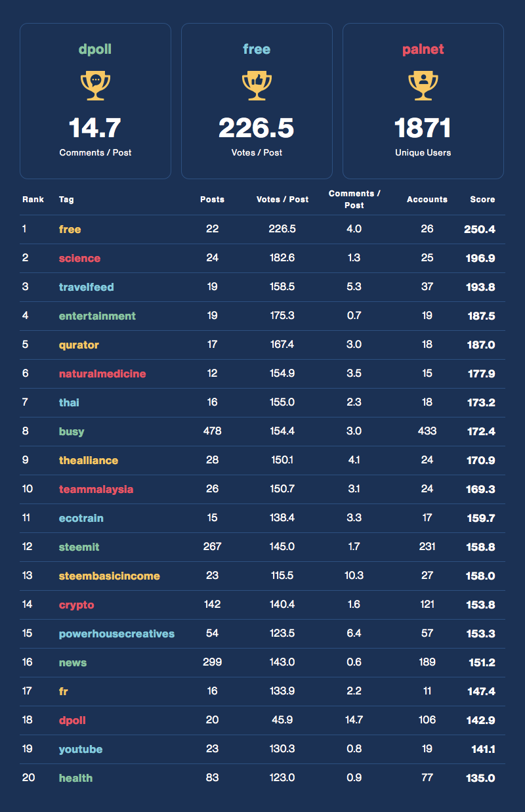Click the 189 accounts value for news

click(x=427, y=662)
